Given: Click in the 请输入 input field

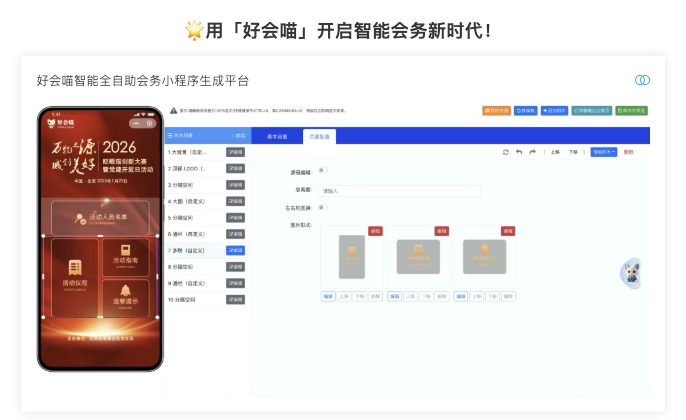Looking at the screenshot, I should pyautogui.click(x=399, y=191).
